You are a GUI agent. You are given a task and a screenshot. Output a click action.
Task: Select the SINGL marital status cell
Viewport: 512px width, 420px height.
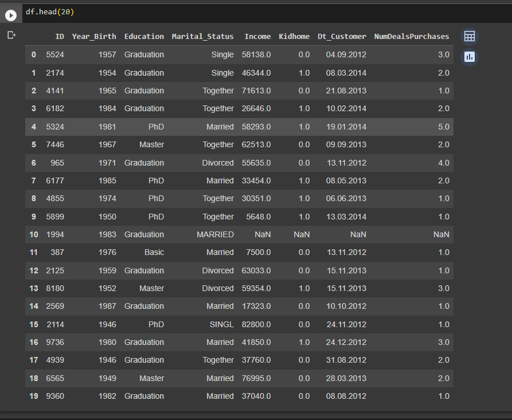tap(221, 324)
